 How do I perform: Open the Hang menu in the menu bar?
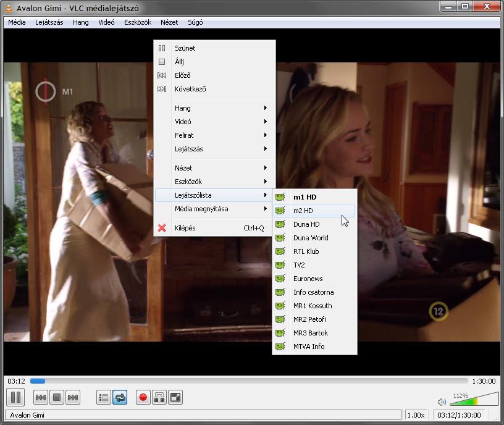(81, 22)
